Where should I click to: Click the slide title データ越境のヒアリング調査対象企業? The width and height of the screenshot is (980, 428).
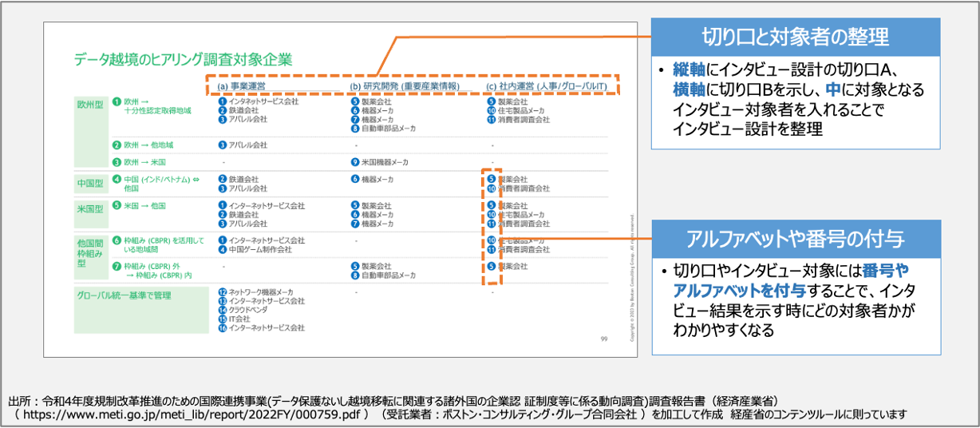(183, 59)
